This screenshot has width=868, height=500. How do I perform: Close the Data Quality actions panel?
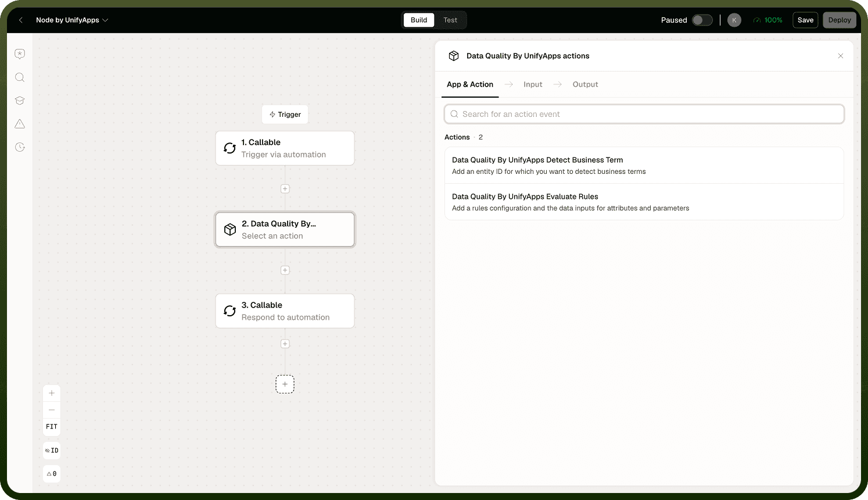click(840, 56)
